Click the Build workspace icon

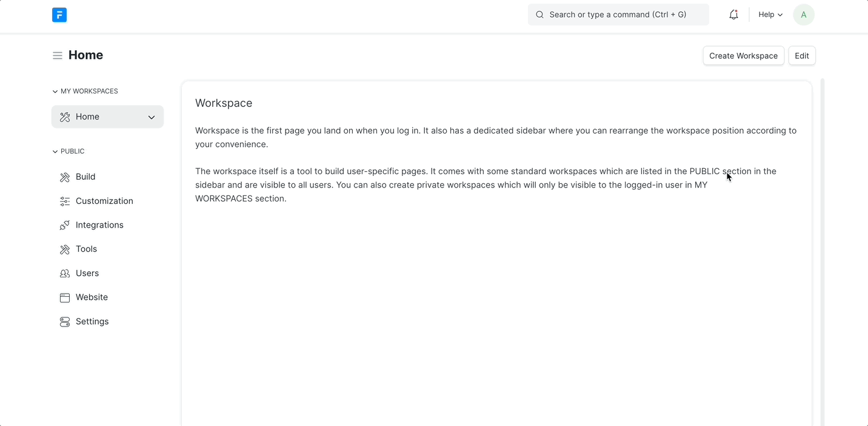tap(65, 177)
